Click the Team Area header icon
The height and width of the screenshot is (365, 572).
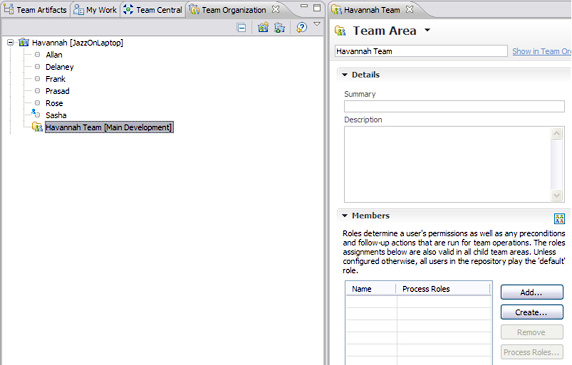(340, 31)
